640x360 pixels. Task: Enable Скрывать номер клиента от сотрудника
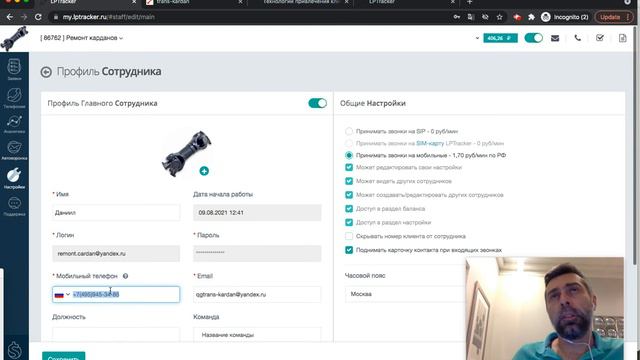click(x=349, y=236)
